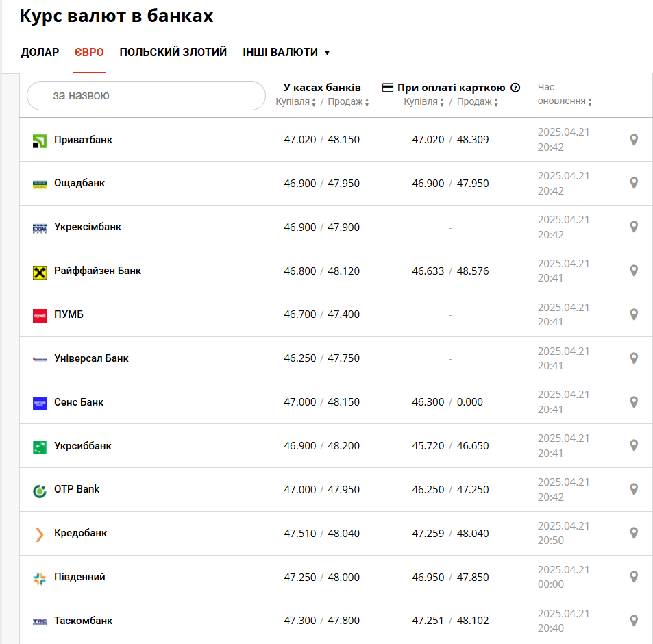Click the help question mark near При оплаті карткою
Image resolution: width=653 pixels, height=644 pixels.
[515, 88]
